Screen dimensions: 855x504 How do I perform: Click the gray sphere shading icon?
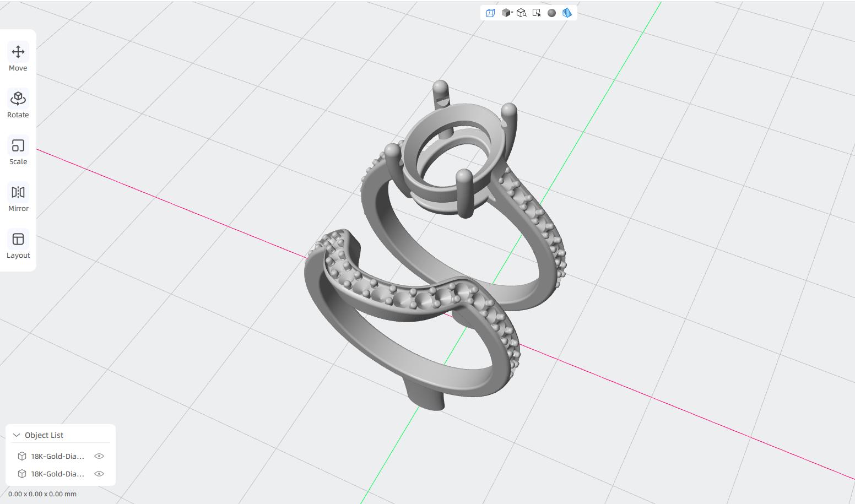pyautogui.click(x=551, y=13)
